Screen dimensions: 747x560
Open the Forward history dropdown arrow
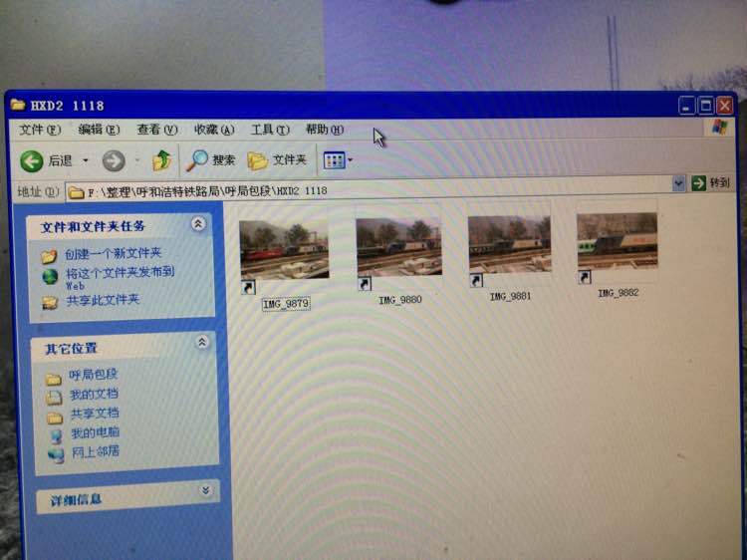(x=137, y=160)
